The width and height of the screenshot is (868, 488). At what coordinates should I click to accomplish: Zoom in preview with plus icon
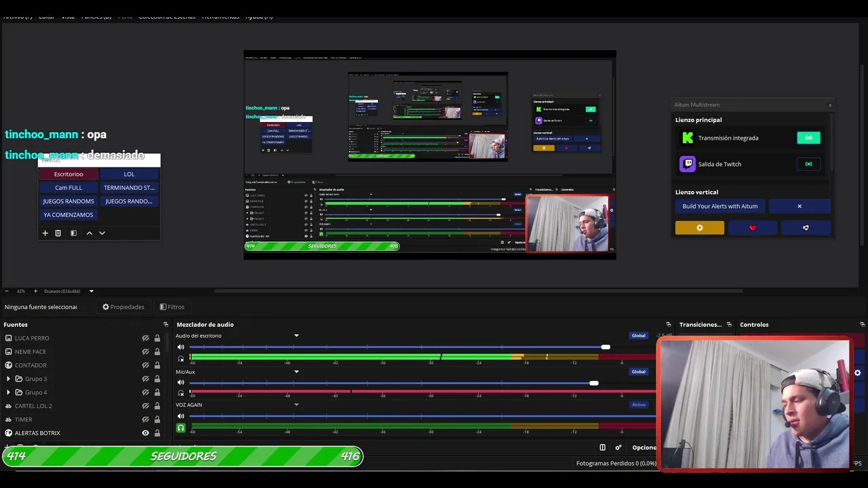click(35, 291)
